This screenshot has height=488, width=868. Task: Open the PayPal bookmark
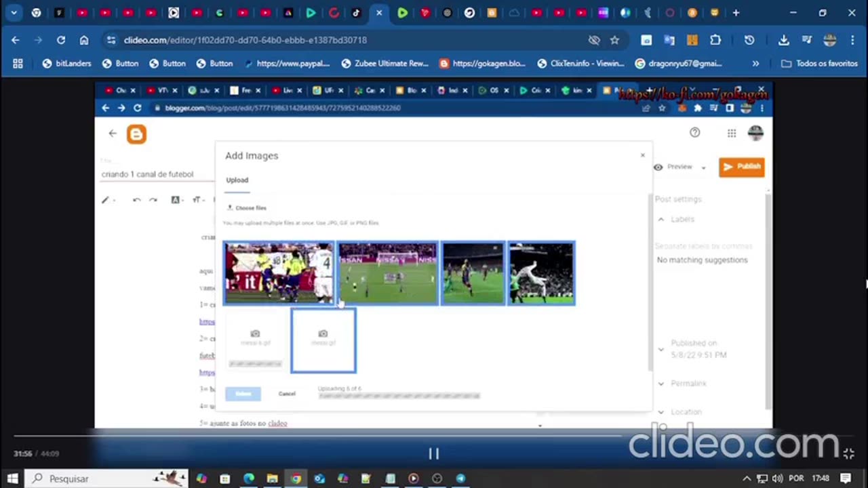[x=287, y=63]
